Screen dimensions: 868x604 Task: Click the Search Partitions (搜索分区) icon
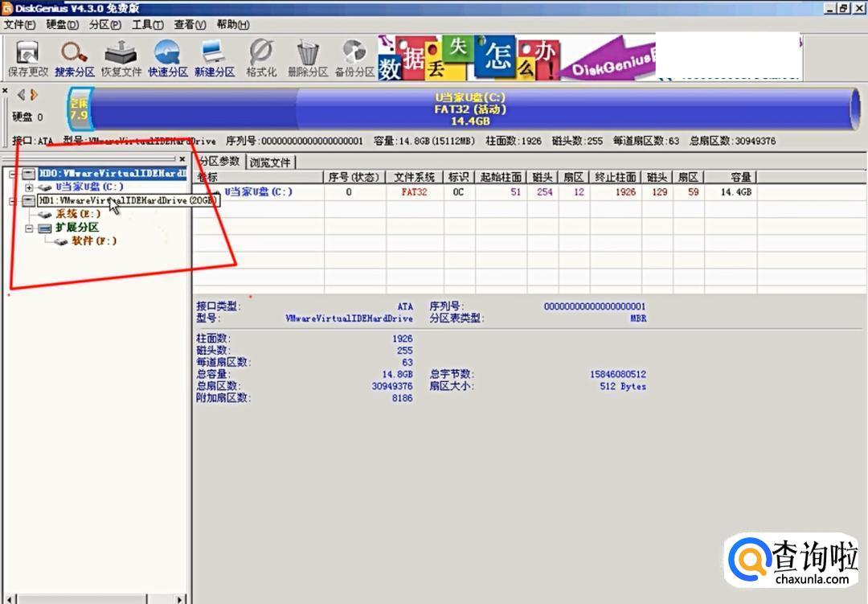coord(75,59)
